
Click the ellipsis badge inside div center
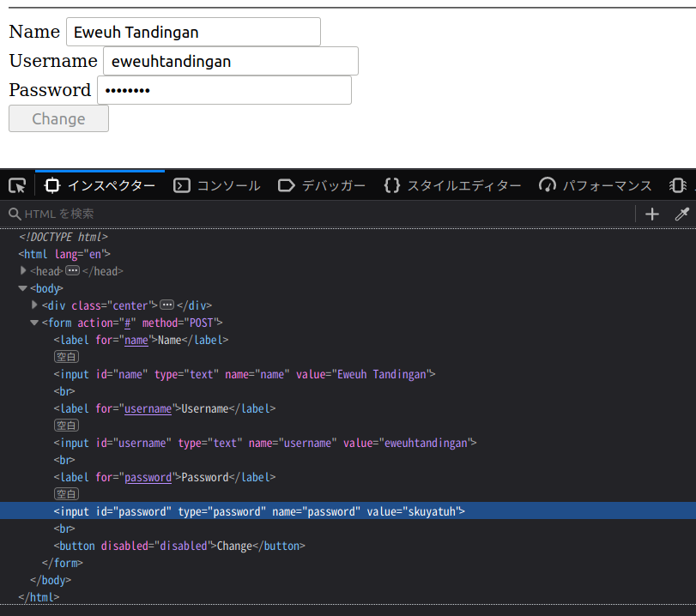coord(166,305)
